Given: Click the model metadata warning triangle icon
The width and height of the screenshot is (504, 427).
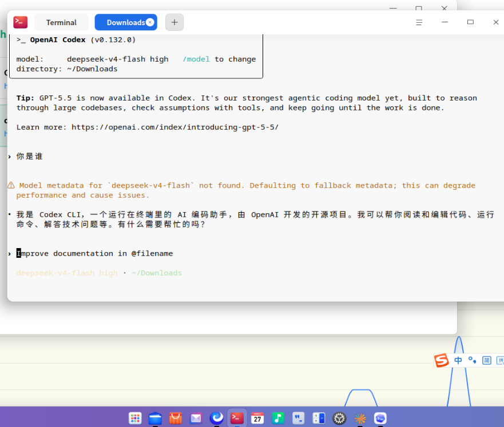Looking at the screenshot, I should pos(11,185).
